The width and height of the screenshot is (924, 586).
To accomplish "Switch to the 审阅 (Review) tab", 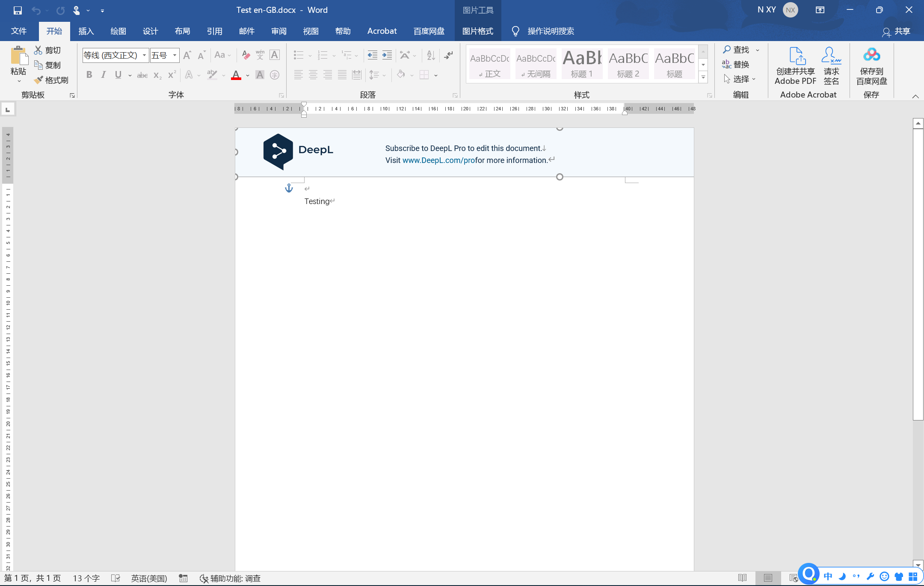I will pyautogui.click(x=278, y=31).
